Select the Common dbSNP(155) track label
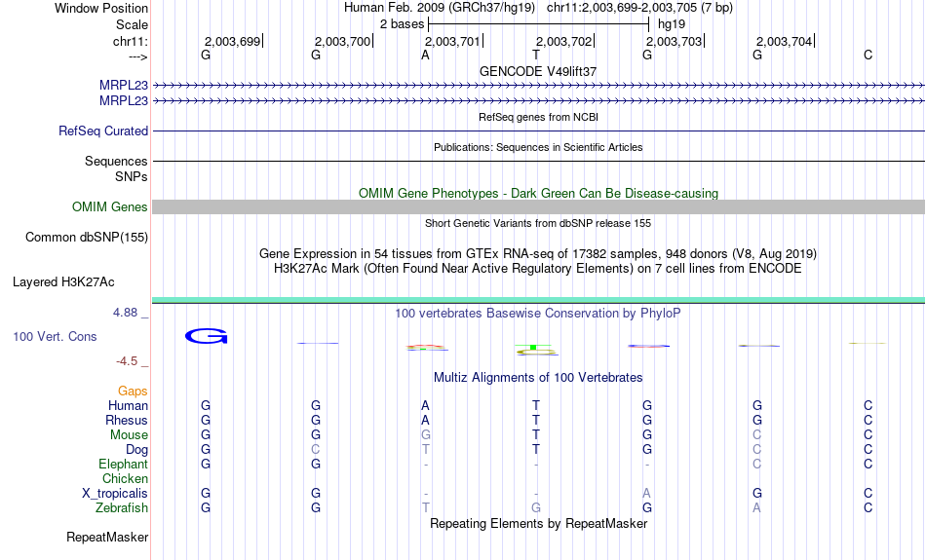926x560 pixels. coord(87,238)
